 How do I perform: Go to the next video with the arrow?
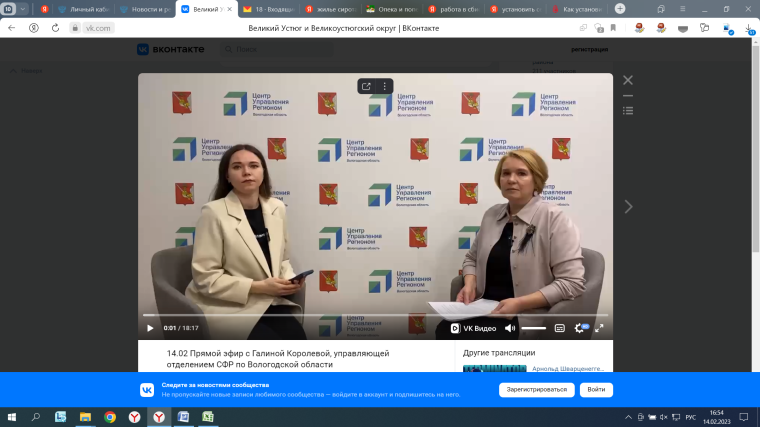tap(628, 206)
